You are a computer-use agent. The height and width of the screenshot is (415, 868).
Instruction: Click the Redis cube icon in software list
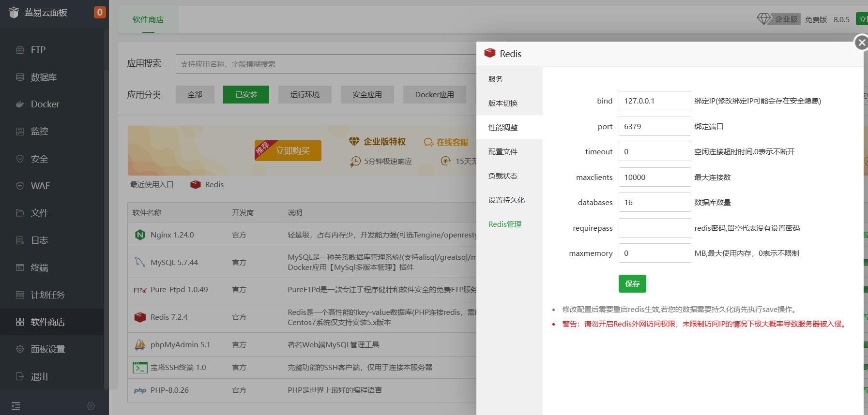140,317
